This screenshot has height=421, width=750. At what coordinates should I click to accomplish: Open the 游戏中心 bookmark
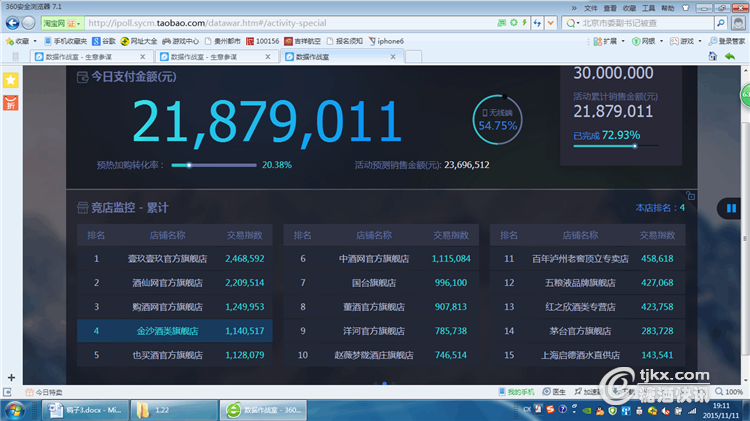coord(180,41)
